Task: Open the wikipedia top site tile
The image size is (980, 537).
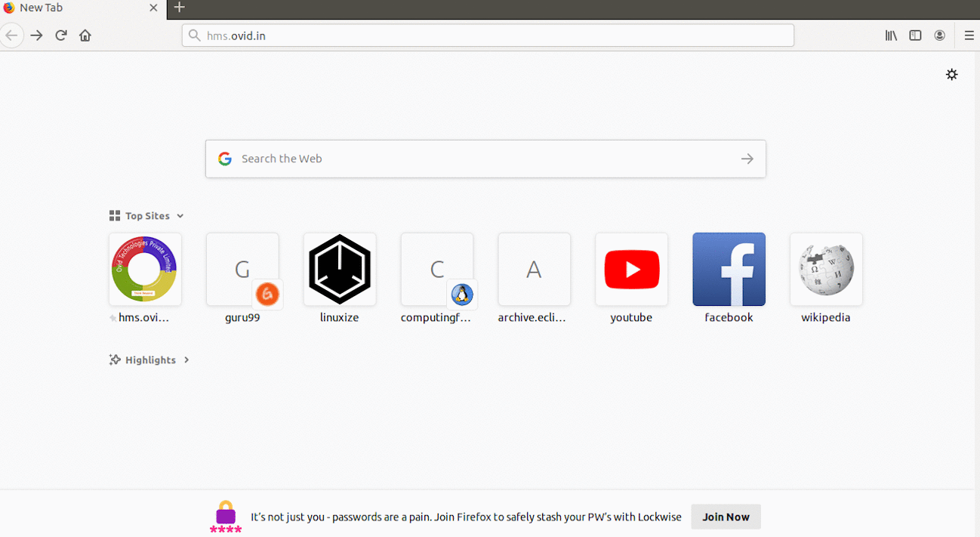Action: (x=826, y=269)
